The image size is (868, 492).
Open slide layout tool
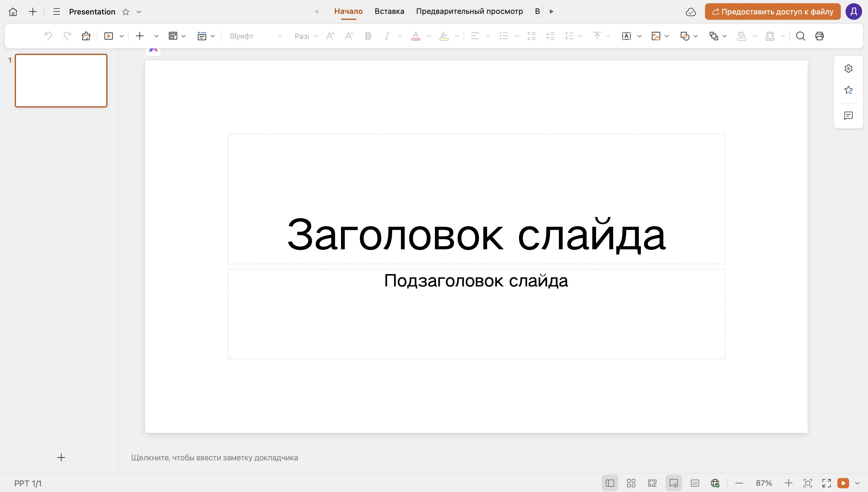[x=173, y=36]
